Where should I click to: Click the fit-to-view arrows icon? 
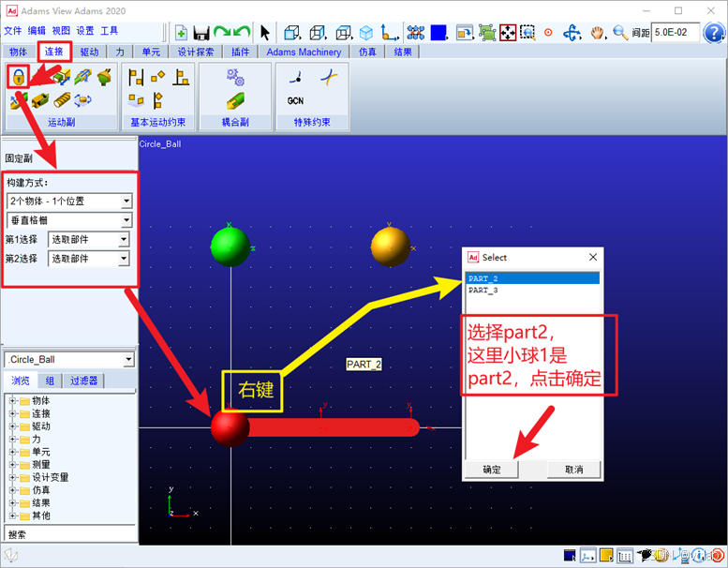(508, 33)
